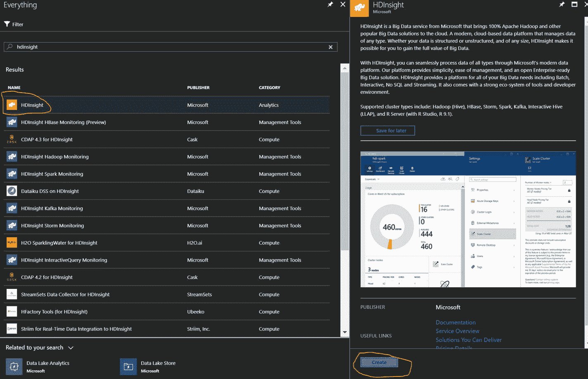The image size is (588, 379).
Task: Select Dataiku DSS on HDInsight text
Action: pyautogui.click(x=50, y=191)
